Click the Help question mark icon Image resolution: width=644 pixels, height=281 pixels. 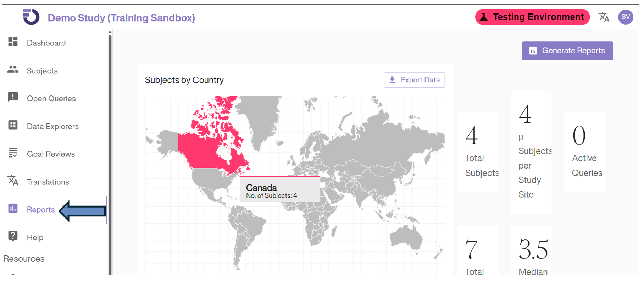pyautogui.click(x=13, y=236)
